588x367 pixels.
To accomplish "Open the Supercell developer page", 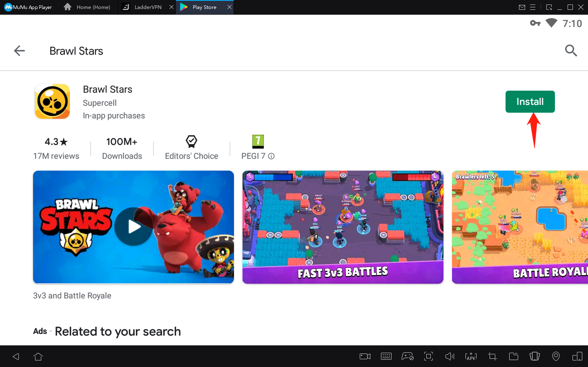I will click(100, 103).
